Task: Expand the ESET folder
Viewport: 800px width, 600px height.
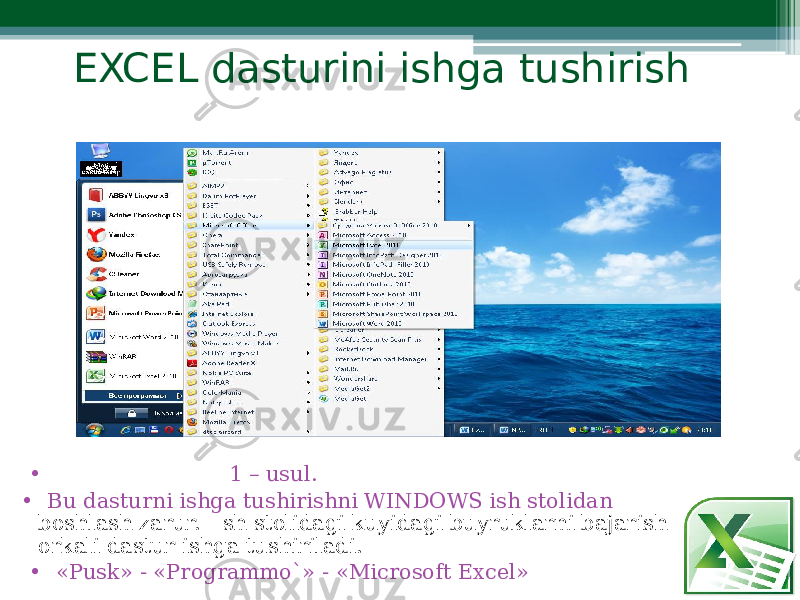Action: (248, 205)
